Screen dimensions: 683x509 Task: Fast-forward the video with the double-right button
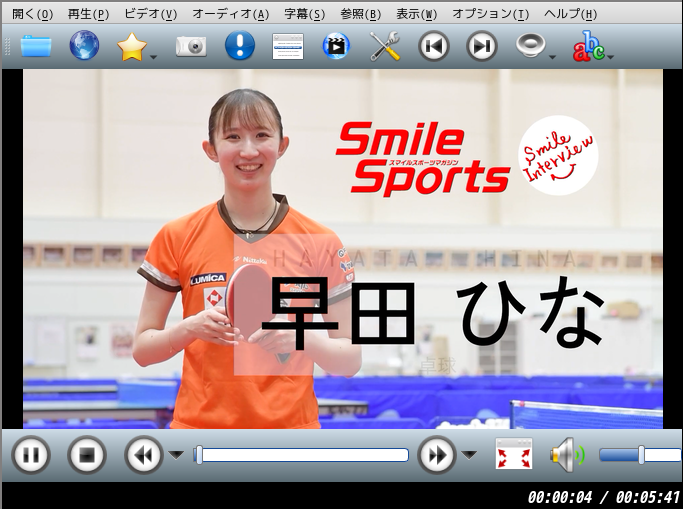[x=437, y=455]
